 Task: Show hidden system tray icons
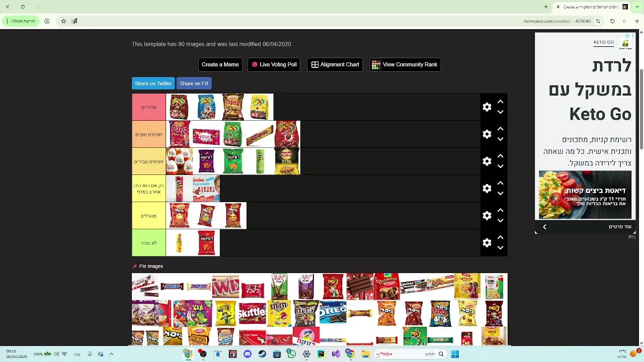pyautogui.click(x=111, y=354)
